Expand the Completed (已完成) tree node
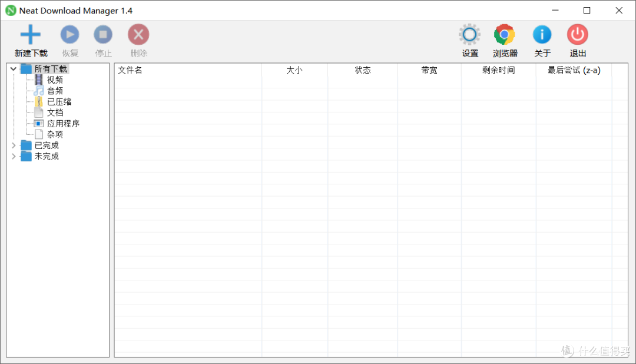 (x=14, y=145)
